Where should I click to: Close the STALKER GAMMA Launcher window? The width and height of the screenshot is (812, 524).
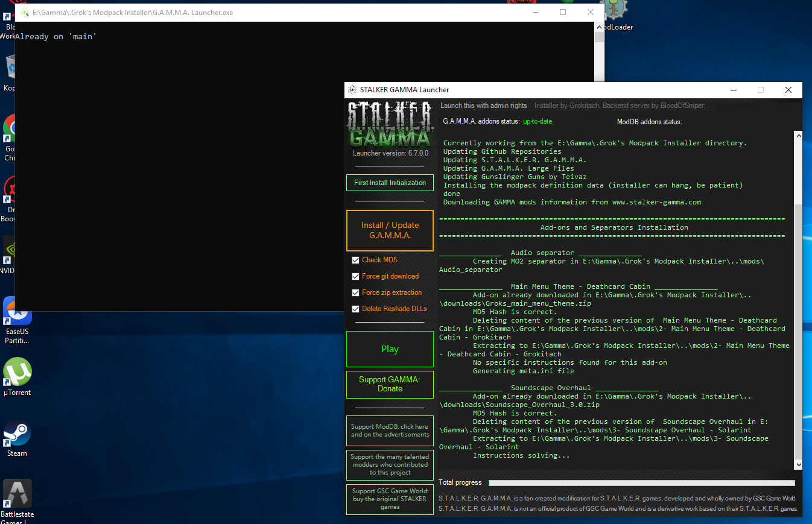click(x=788, y=90)
